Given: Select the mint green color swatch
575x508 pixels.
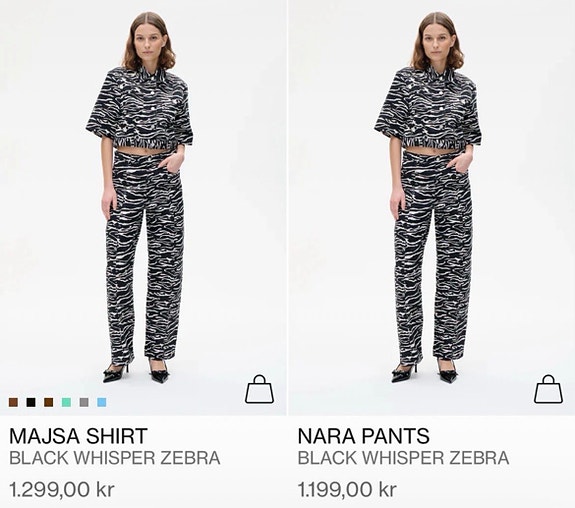Looking at the screenshot, I should [66, 402].
